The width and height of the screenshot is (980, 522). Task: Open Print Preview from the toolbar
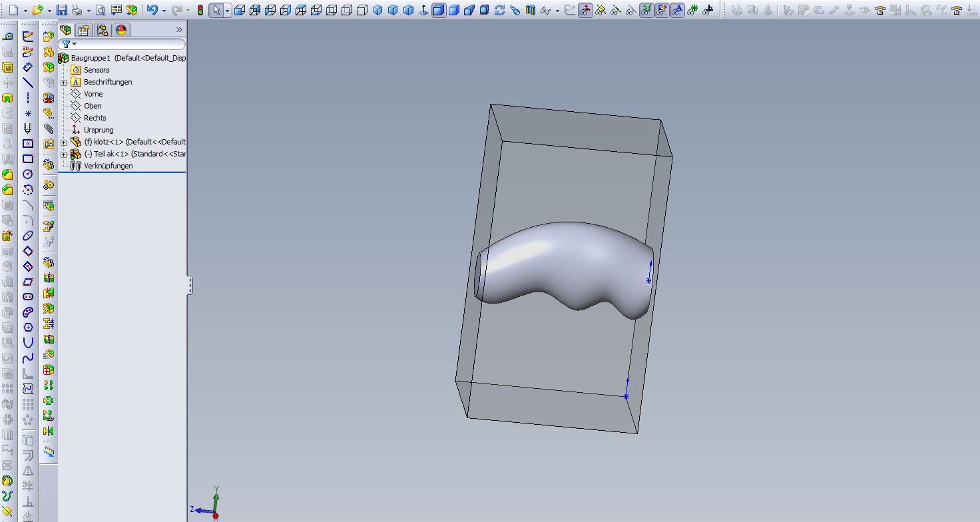click(x=100, y=10)
